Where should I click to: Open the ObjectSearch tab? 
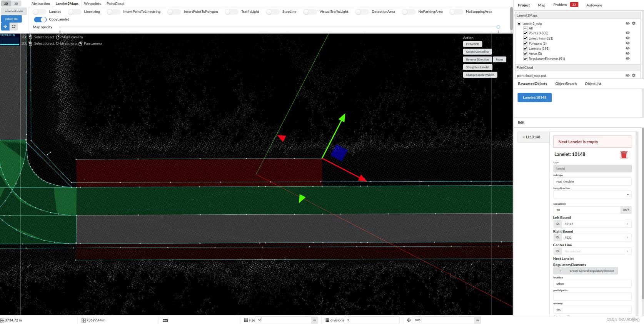566,84
